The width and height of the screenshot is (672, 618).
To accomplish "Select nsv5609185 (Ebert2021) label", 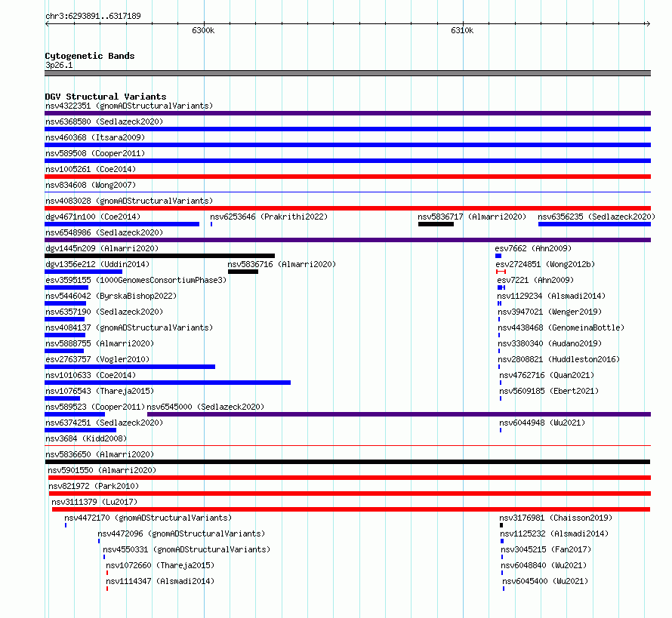I will click(x=549, y=391).
